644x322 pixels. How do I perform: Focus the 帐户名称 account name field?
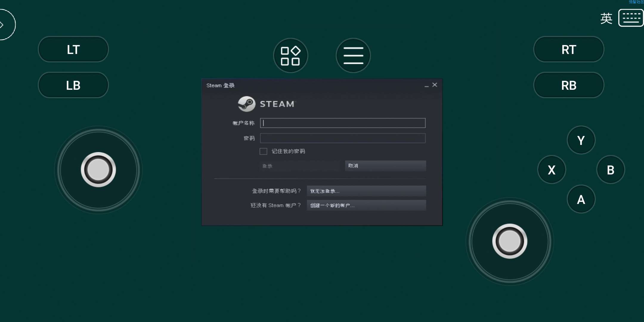[343, 123]
